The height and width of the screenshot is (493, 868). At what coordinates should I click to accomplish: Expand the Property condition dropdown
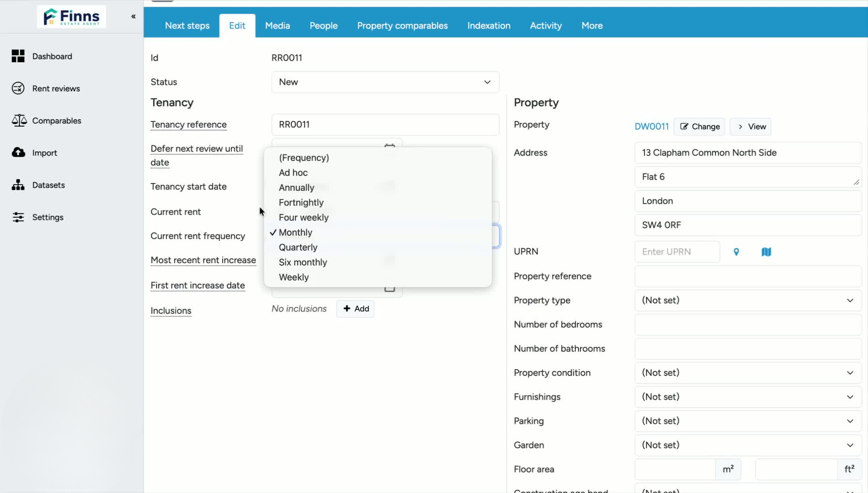[x=748, y=372]
